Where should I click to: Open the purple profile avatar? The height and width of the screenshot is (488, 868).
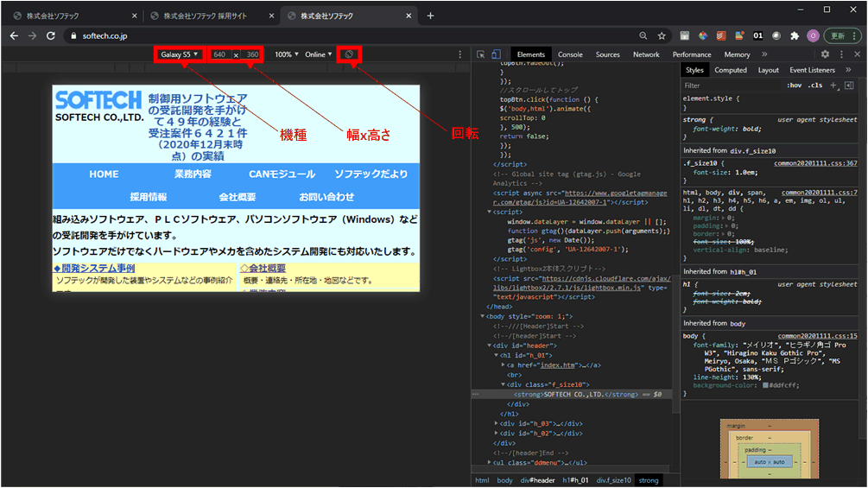(x=814, y=36)
